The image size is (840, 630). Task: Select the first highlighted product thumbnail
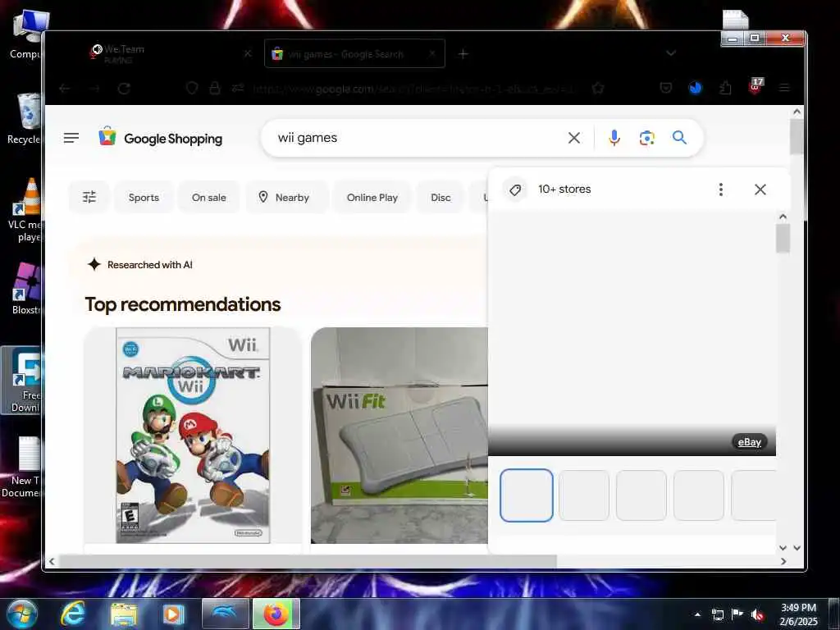coord(526,495)
